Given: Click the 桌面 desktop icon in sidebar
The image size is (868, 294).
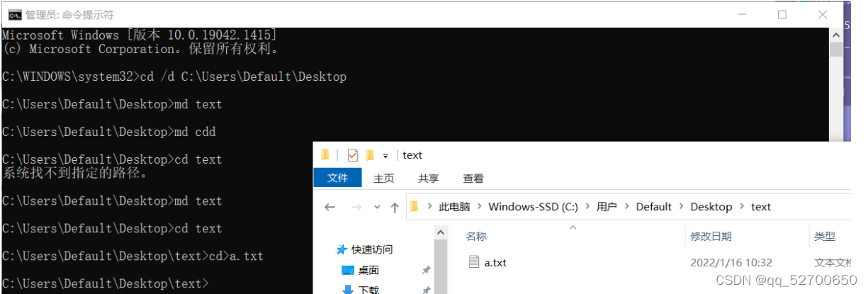Looking at the screenshot, I should 347,270.
